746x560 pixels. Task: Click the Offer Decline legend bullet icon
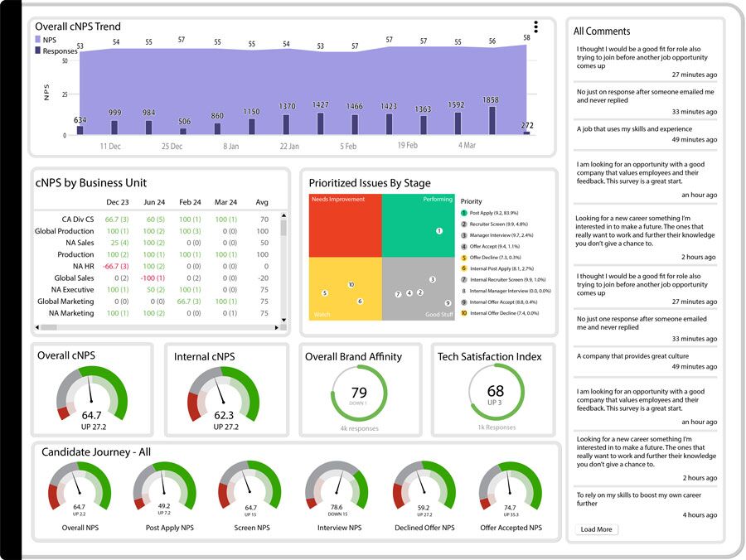464,258
